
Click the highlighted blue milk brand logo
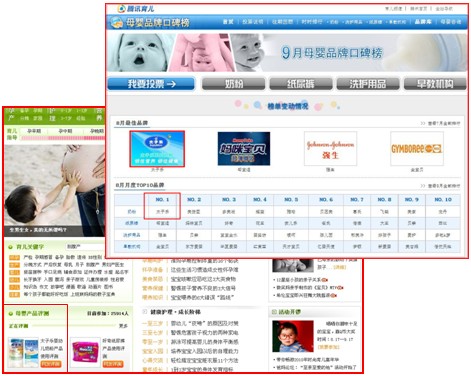[x=157, y=149]
